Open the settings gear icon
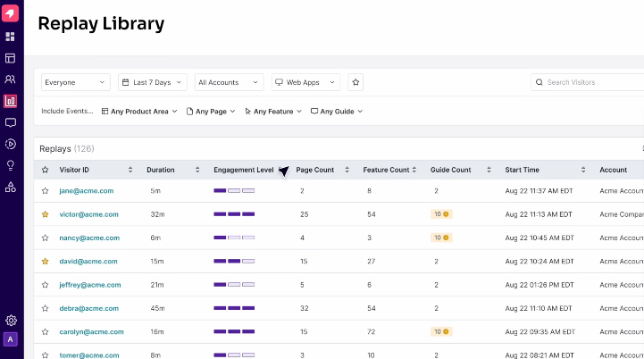 [x=11, y=320]
